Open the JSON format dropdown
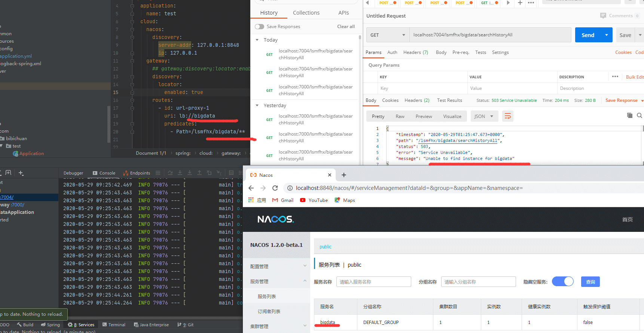 point(484,116)
